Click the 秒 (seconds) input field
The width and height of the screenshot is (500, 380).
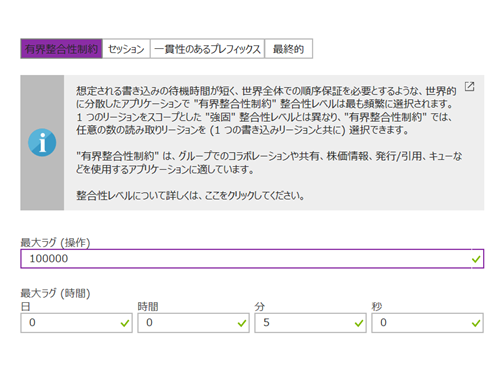coord(427,323)
